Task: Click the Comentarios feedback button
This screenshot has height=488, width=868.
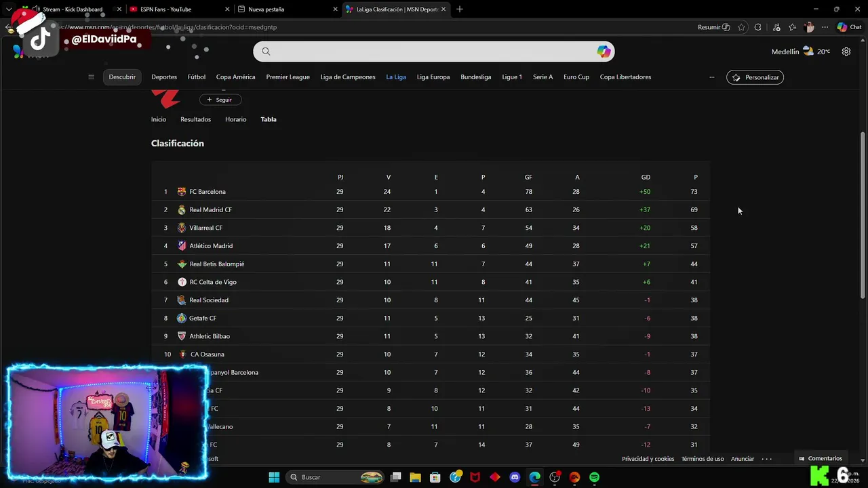Action: [820, 459]
